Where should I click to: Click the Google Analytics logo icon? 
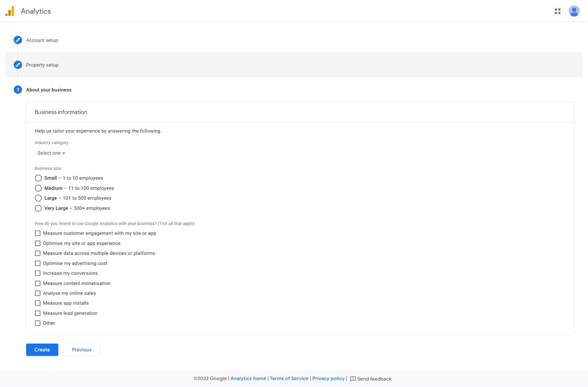coord(10,11)
